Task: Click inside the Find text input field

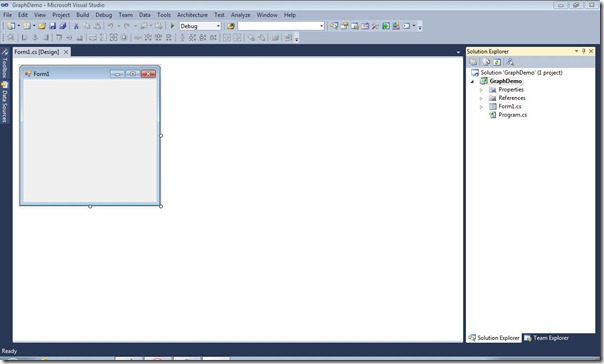Action: pyautogui.click(x=278, y=26)
